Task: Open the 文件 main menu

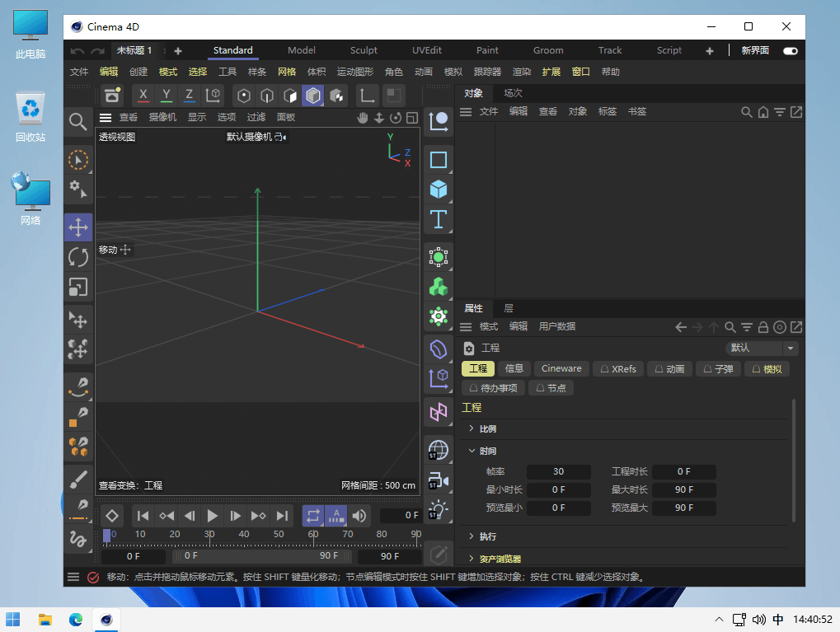Action: tap(79, 72)
